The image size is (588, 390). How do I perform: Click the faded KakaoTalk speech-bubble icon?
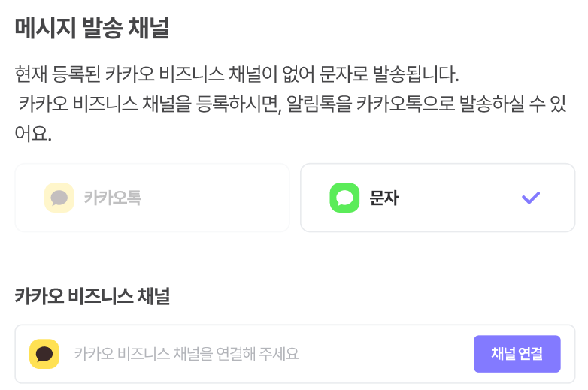(x=59, y=198)
